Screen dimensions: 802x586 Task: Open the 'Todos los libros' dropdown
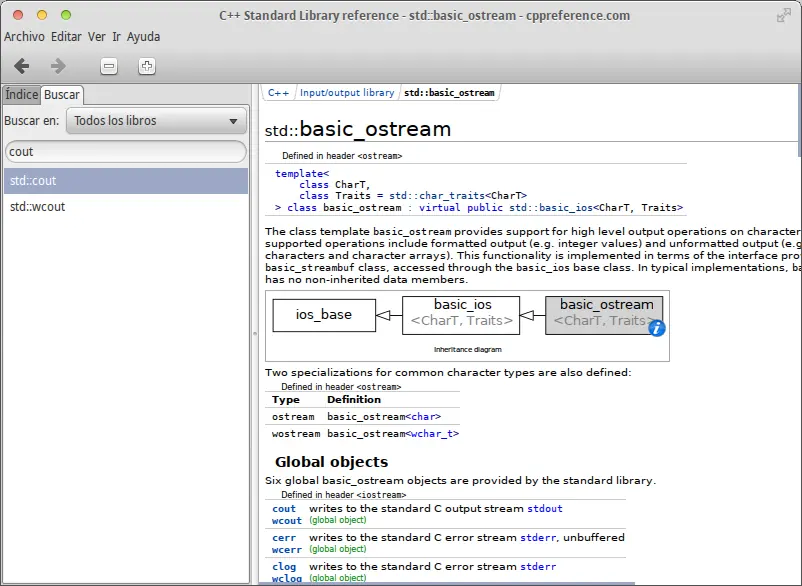pyautogui.click(x=156, y=121)
